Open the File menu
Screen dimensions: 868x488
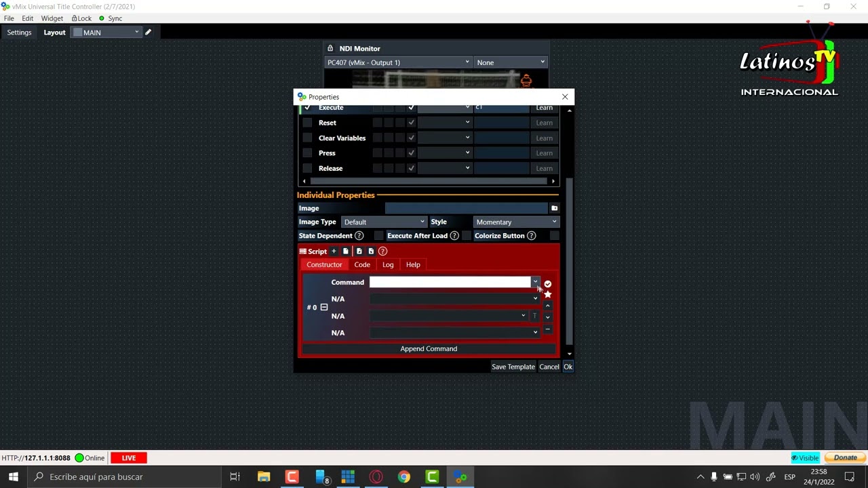[9, 18]
